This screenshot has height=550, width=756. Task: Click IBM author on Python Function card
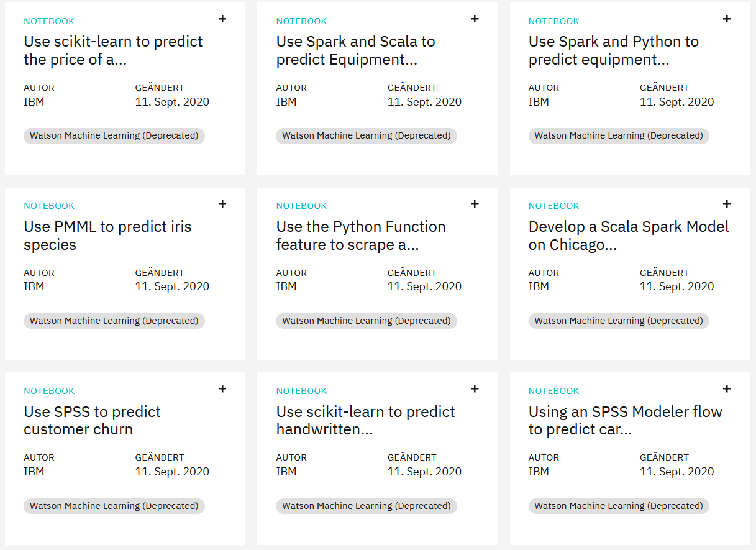click(x=286, y=286)
